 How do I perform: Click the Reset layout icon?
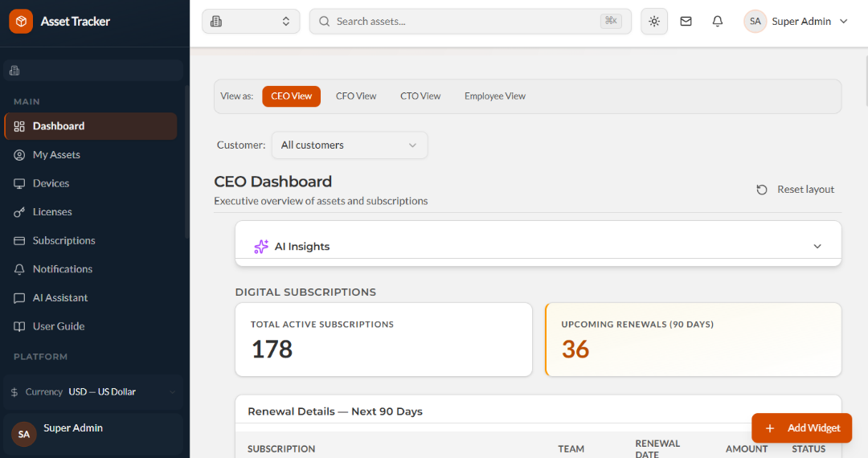click(762, 190)
